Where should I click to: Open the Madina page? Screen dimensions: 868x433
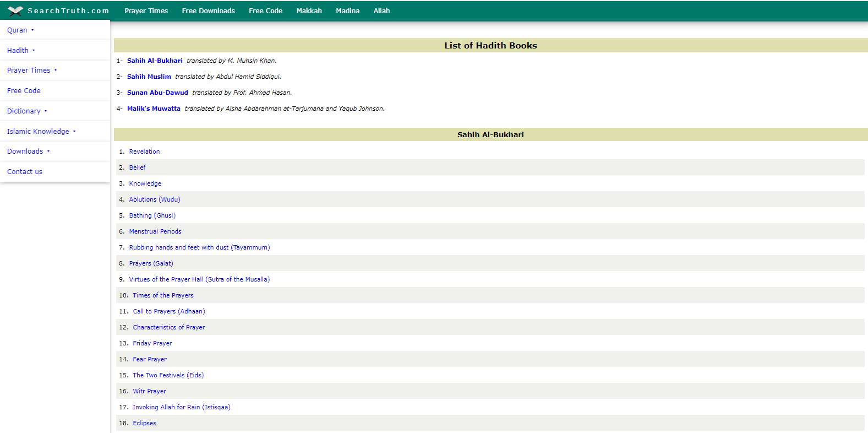tap(348, 11)
